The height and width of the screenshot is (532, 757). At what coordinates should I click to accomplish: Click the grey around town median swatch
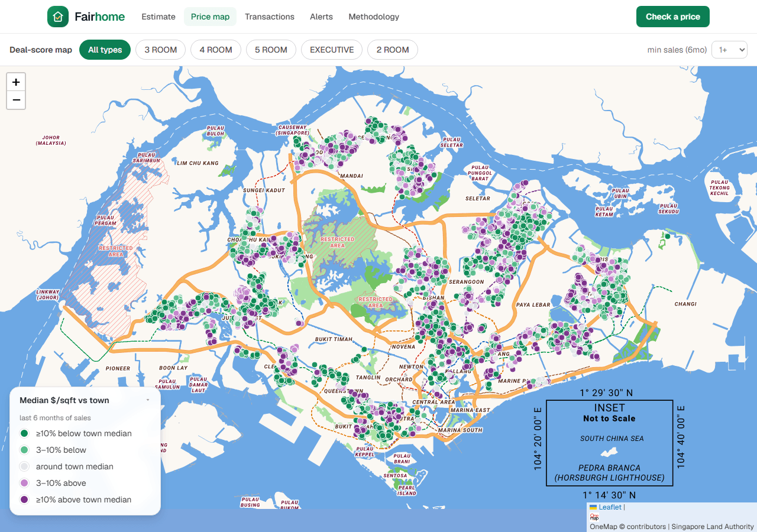[x=24, y=466]
